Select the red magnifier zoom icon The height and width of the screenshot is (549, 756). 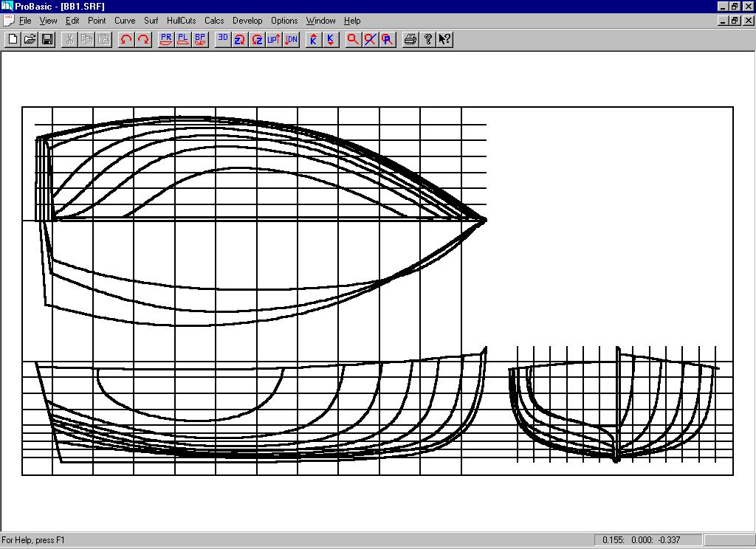point(353,40)
